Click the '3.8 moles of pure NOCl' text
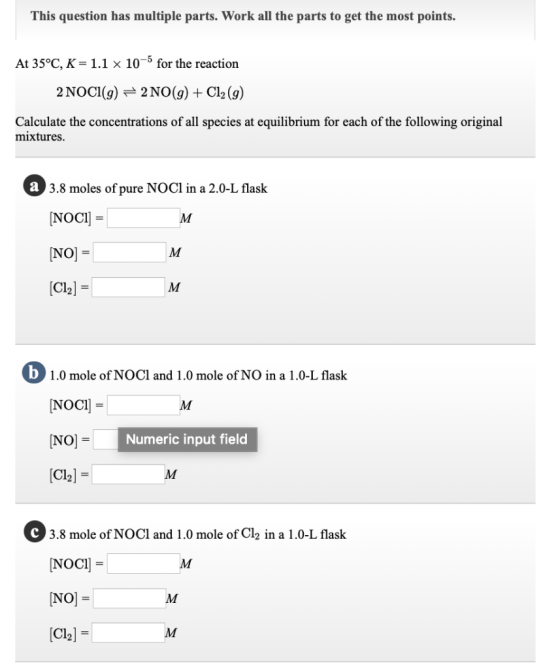This screenshot has width=560, height=669. pos(158,188)
